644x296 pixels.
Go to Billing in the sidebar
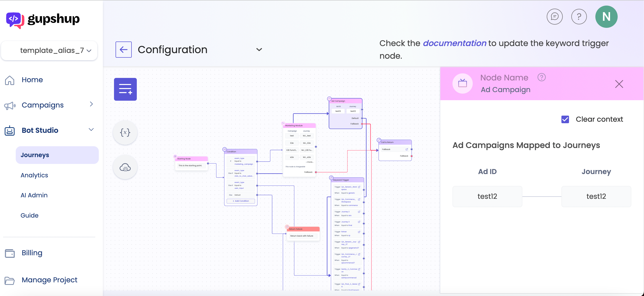click(x=32, y=253)
